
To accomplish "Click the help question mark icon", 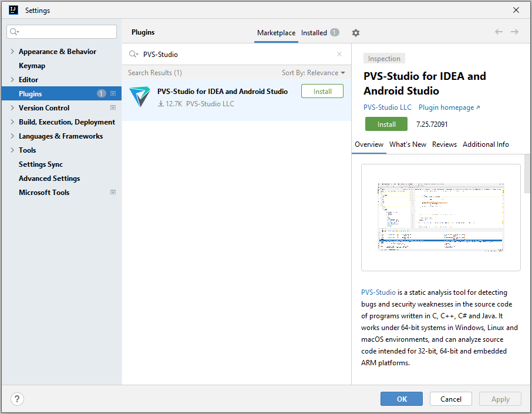I will click(x=18, y=399).
